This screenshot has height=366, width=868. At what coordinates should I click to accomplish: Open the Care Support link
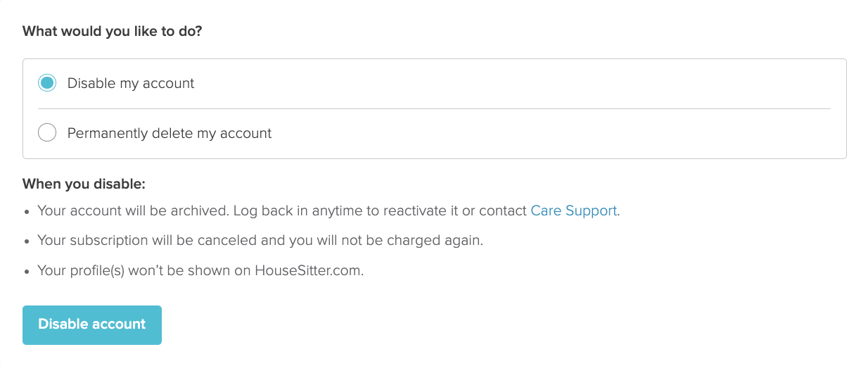point(574,210)
